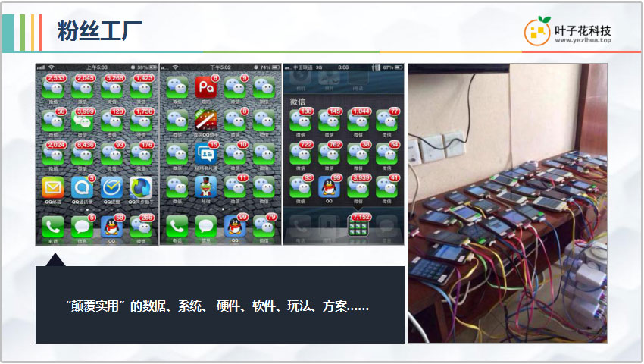
Task: Open the blue contacts app with badge 15
Action: click(x=206, y=154)
